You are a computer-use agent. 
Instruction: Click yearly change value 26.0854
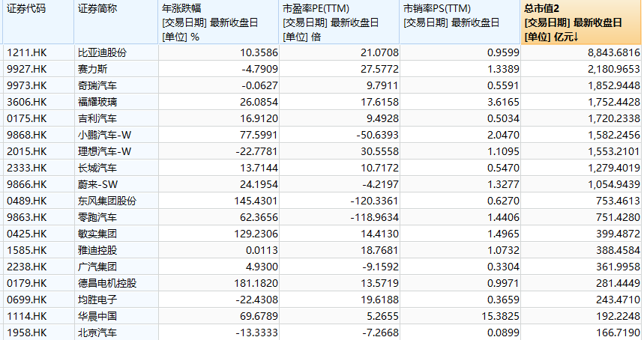coord(259,102)
